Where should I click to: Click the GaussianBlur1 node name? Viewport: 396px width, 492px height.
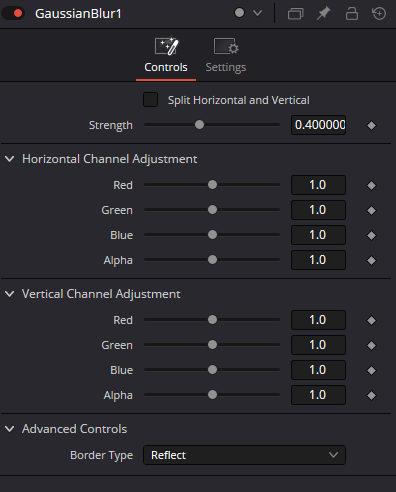(78, 14)
